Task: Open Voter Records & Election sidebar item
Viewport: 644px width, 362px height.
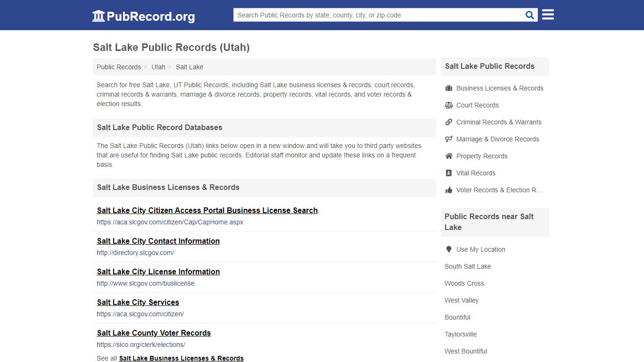Action: pos(499,190)
